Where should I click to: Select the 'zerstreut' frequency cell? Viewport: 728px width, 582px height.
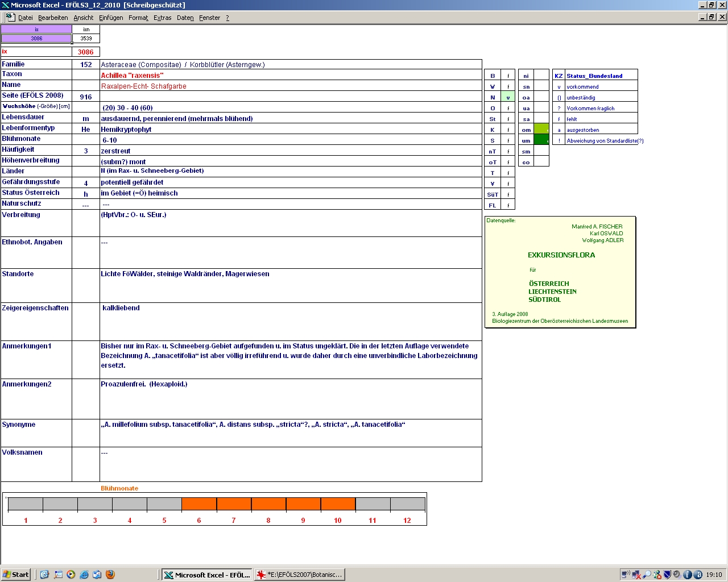[x=291, y=151]
